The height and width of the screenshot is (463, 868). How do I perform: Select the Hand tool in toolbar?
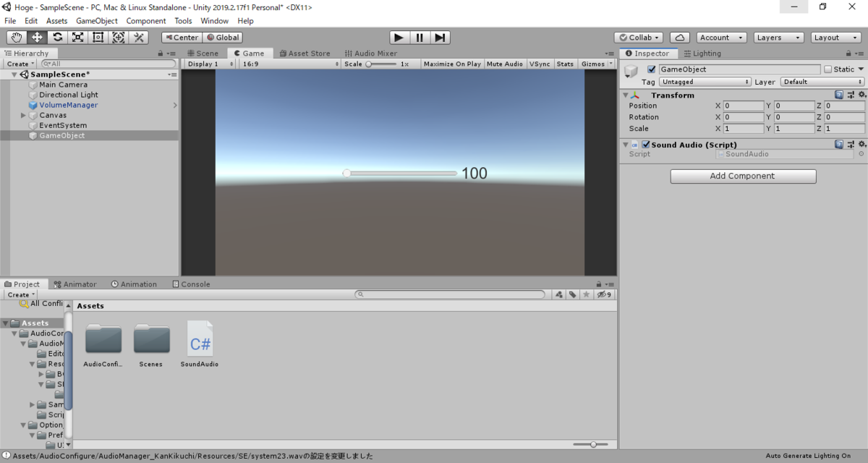tap(17, 38)
